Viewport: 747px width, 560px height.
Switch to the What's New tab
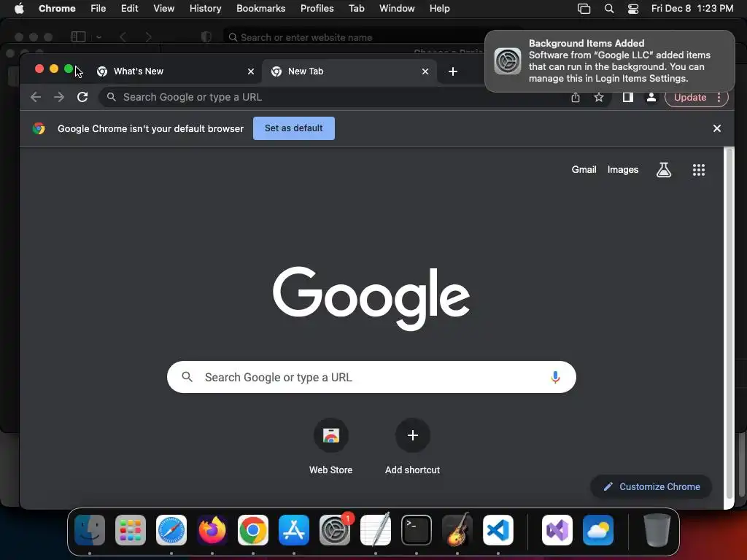pyautogui.click(x=175, y=71)
